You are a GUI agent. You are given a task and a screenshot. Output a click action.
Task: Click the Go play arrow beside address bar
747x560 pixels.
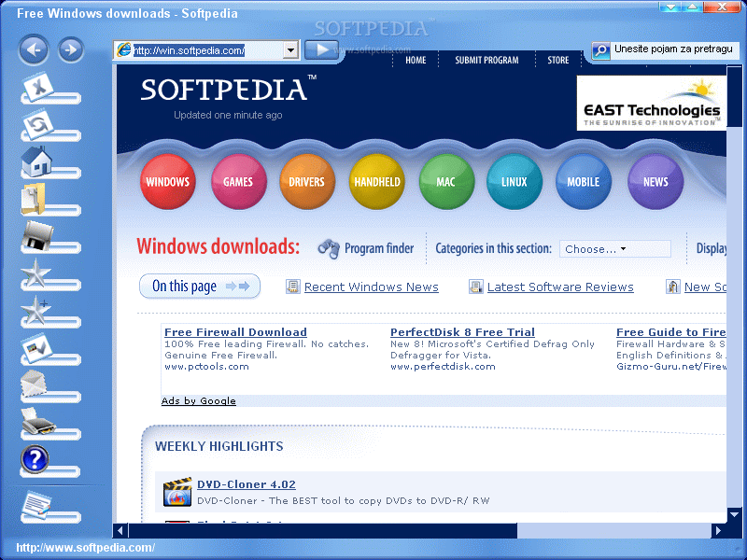click(321, 49)
